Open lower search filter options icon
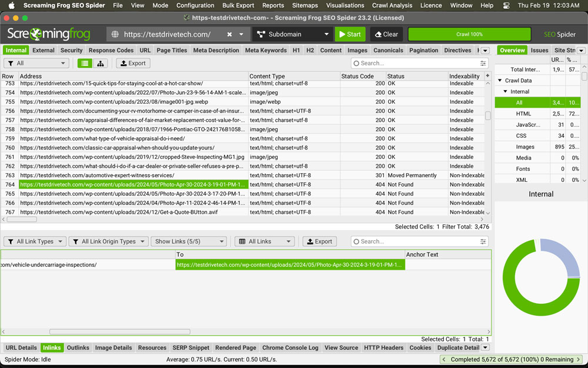 (x=483, y=241)
